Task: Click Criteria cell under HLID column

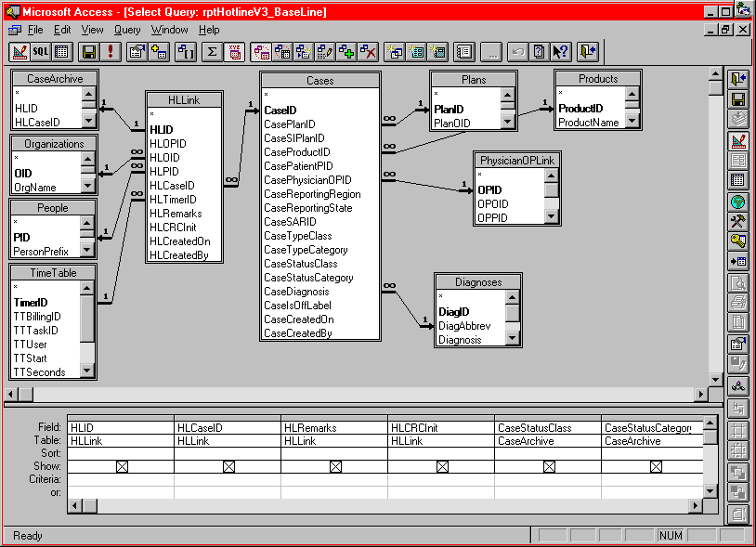Action: 121,479
